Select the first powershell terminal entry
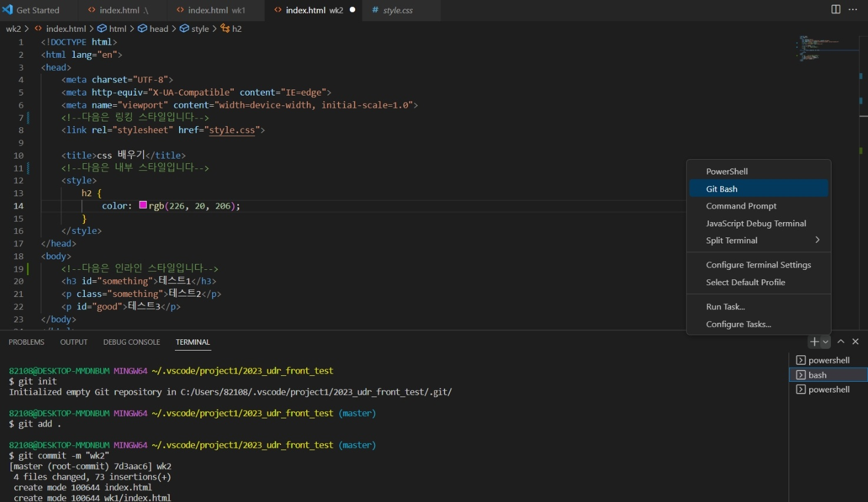The width and height of the screenshot is (868, 502). (828, 360)
